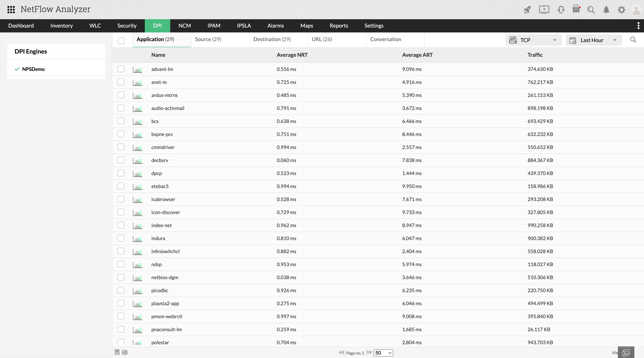The width and height of the screenshot is (644, 358).
Task: Click the netbios-dgm application name
Action: click(165, 277)
